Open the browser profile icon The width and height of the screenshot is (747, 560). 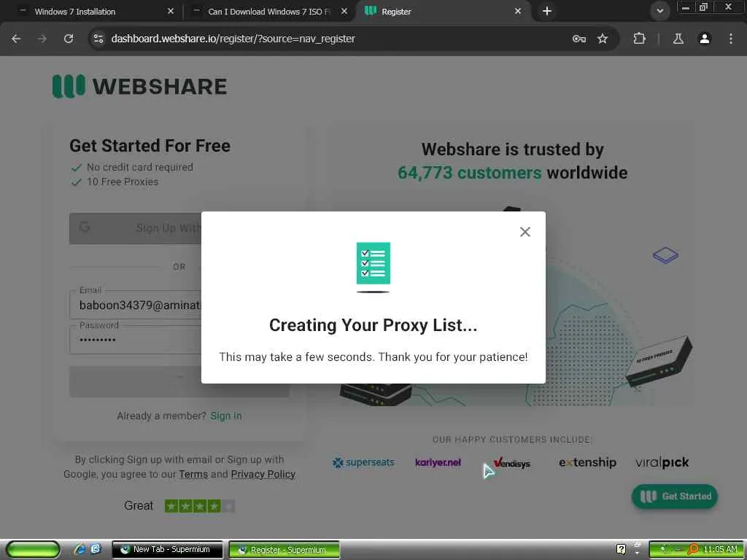click(705, 39)
